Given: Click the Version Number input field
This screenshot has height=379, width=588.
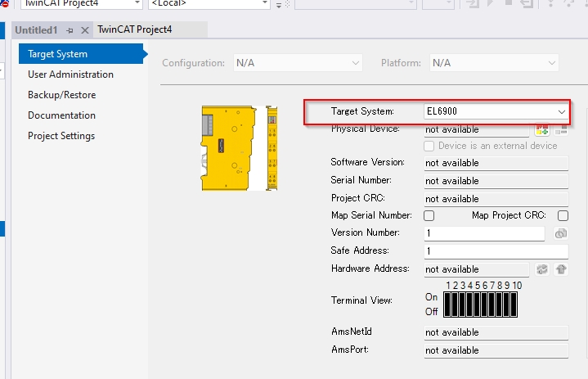Looking at the screenshot, I should (x=484, y=233).
